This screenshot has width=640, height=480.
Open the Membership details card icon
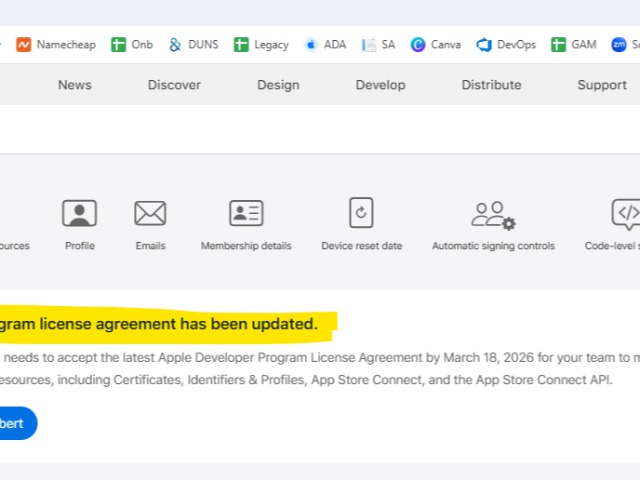coord(246,214)
